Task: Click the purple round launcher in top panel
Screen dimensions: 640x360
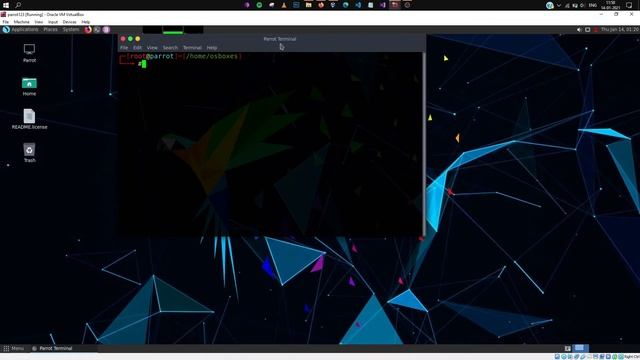Action: coord(106,29)
